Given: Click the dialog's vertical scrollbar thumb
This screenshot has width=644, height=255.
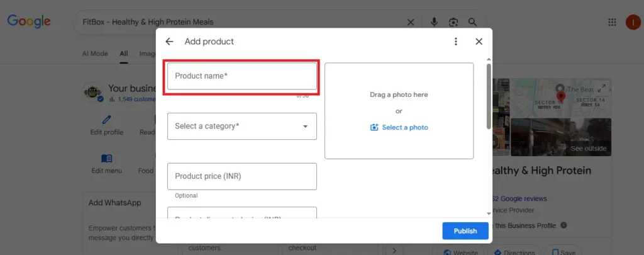Looking at the screenshot, I should click(x=489, y=96).
